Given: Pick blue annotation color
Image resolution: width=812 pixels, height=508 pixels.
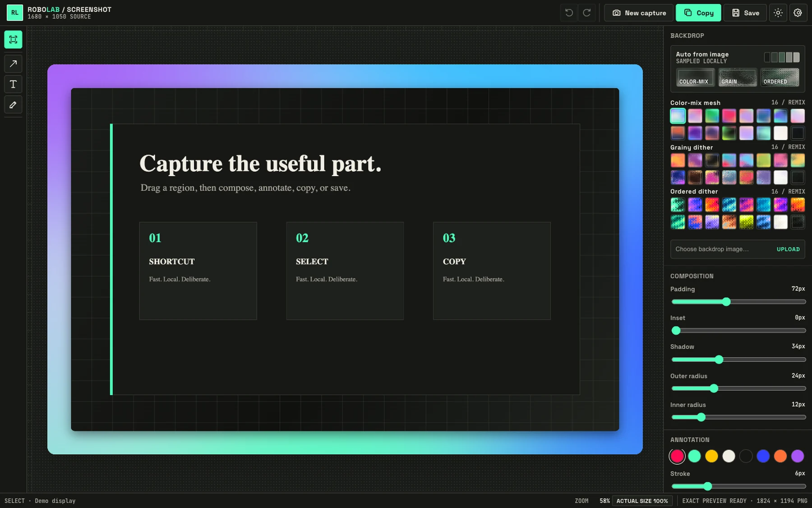Looking at the screenshot, I should click(x=763, y=456).
